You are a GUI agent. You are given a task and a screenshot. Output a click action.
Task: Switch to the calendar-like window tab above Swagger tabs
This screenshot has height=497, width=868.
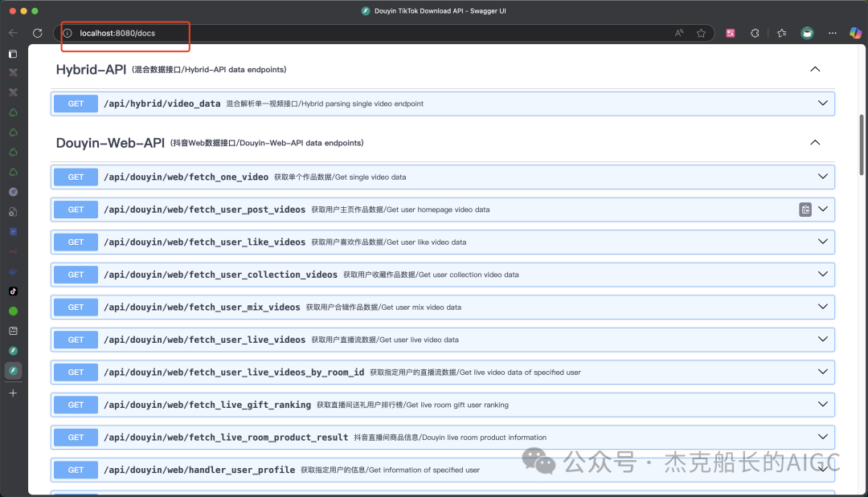(x=14, y=331)
